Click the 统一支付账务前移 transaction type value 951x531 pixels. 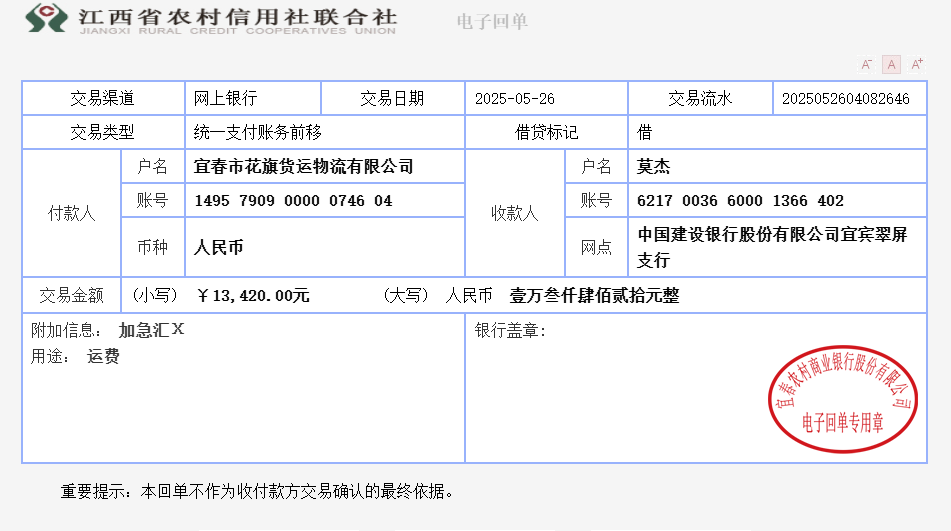click(x=258, y=132)
